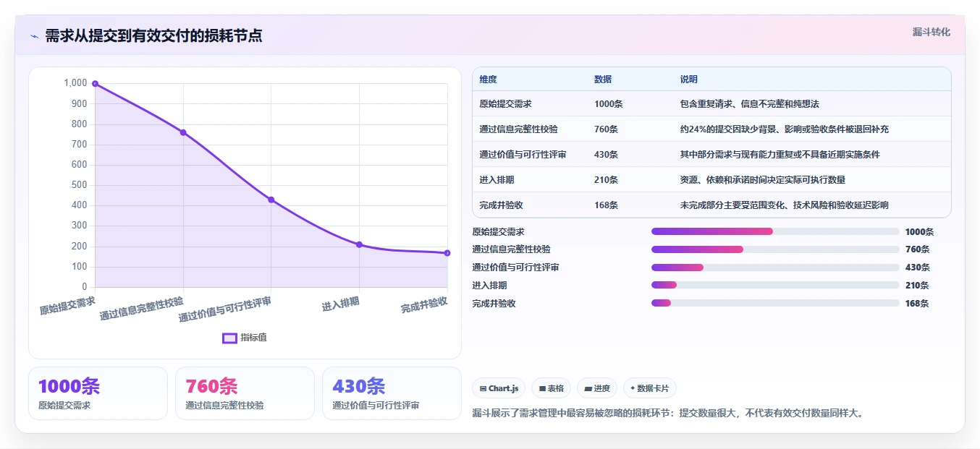
Task: Click the lightning icon beside the title
Action: point(34,36)
